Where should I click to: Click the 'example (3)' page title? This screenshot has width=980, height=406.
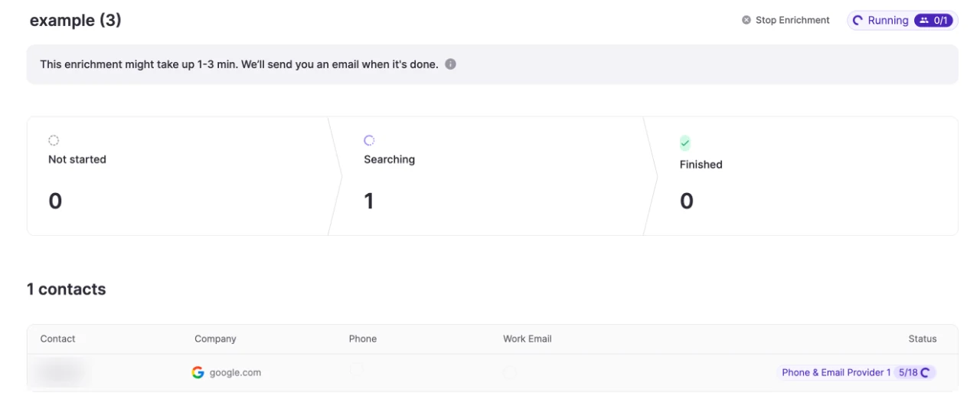coord(76,21)
